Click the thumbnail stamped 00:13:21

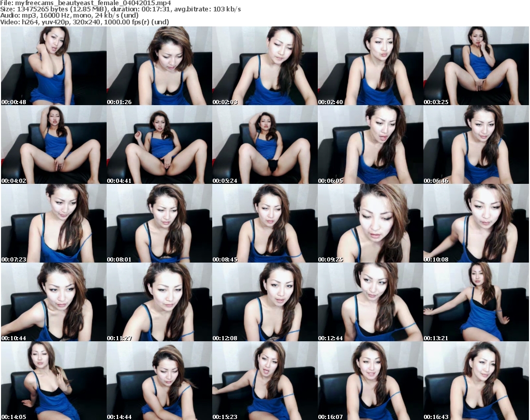click(476, 302)
